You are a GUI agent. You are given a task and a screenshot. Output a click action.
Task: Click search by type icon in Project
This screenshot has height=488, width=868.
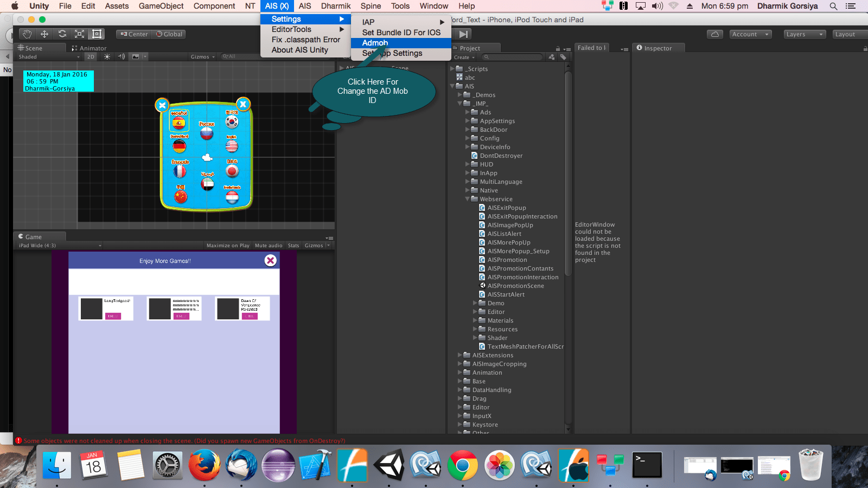coord(552,57)
